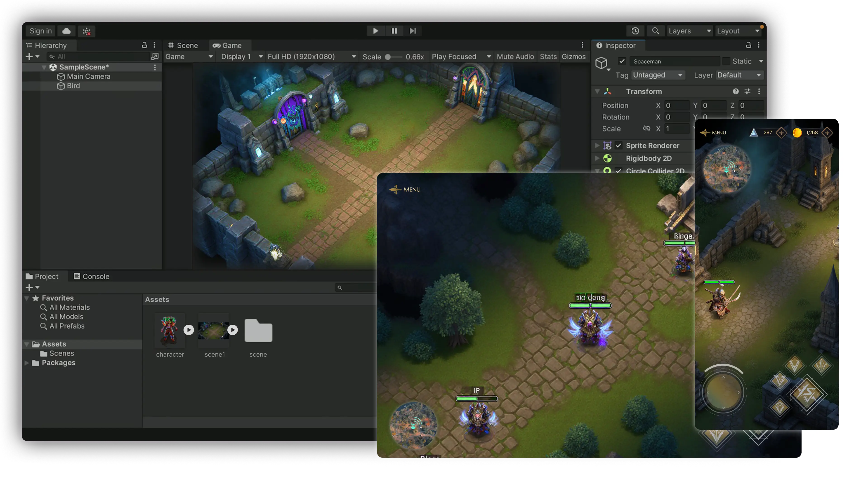Open undo history with the clock icon
The image size is (868, 488).
(x=635, y=31)
